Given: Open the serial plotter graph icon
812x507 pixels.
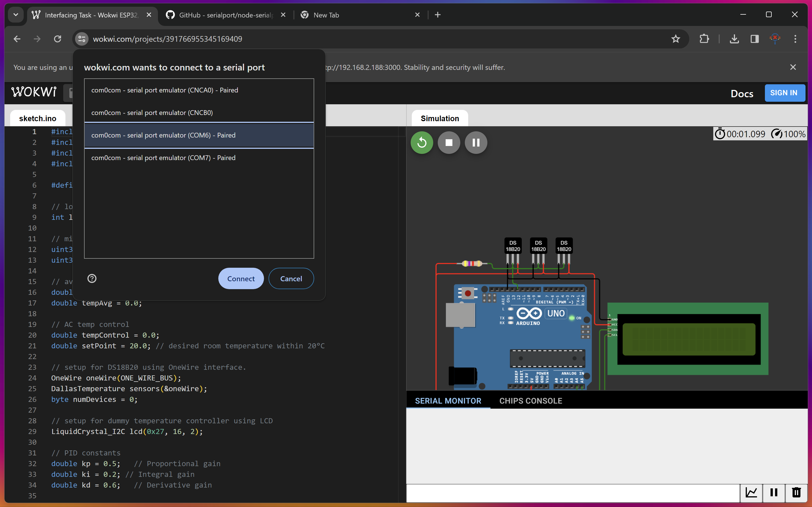Looking at the screenshot, I should coord(751,493).
